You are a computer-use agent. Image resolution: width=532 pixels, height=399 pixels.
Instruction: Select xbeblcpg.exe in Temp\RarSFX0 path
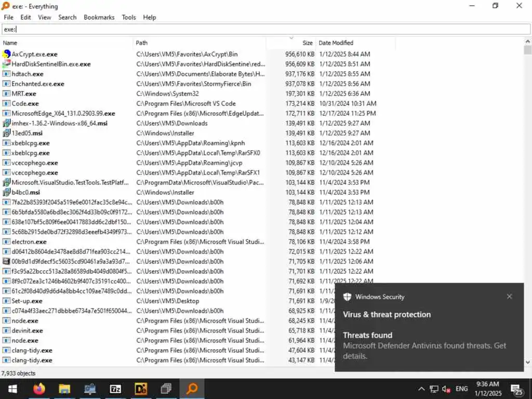point(31,153)
